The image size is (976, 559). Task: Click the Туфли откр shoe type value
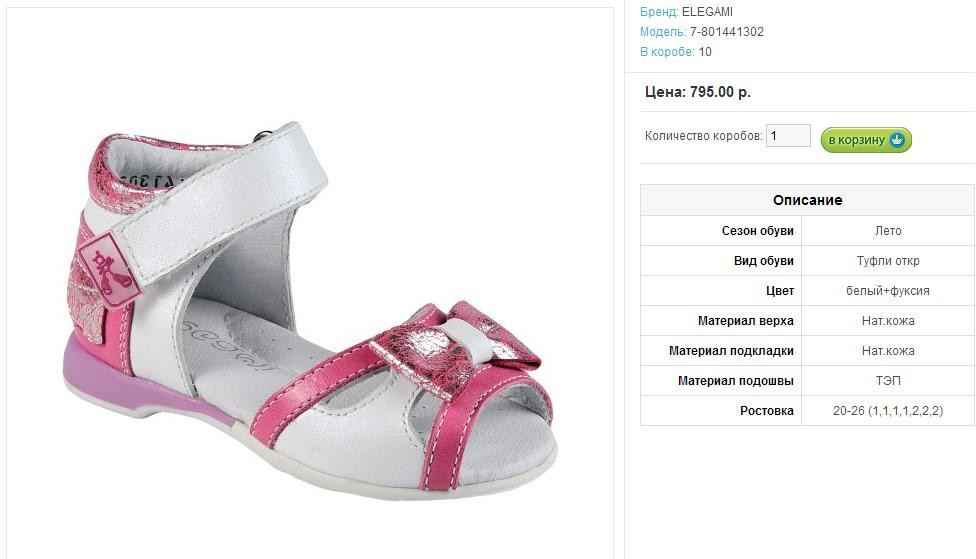[x=888, y=261]
